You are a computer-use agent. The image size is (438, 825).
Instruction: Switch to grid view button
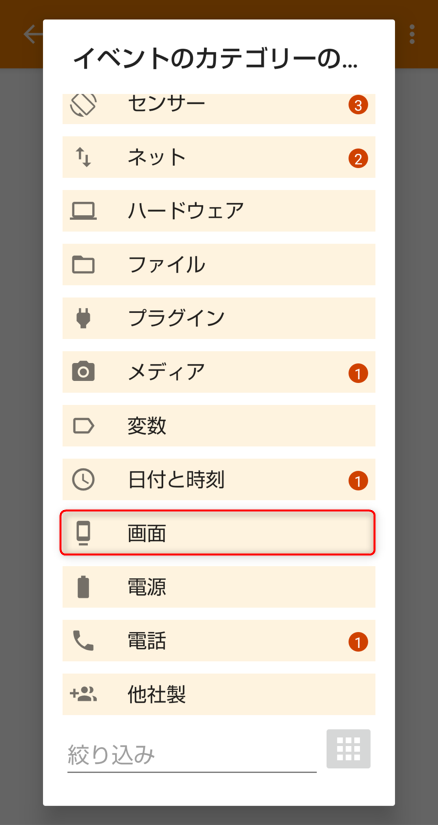click(x=349, y=748)
